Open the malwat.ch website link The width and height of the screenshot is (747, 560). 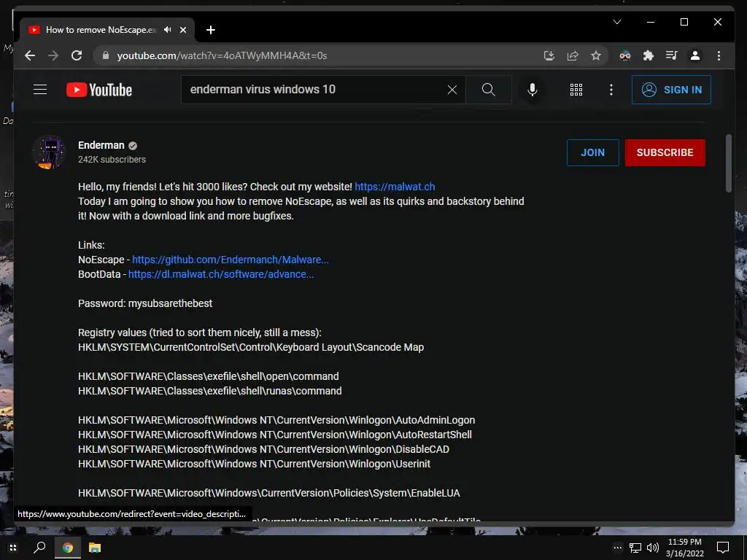coord(395,187)
